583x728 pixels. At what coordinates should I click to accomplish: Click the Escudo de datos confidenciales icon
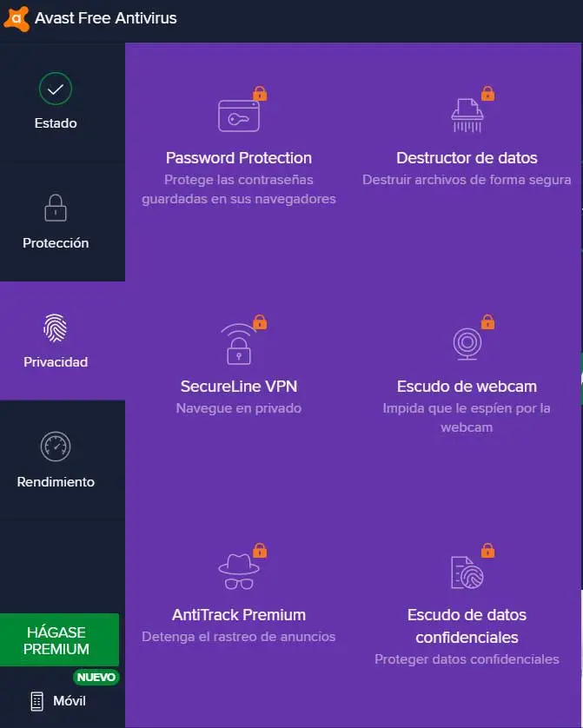[x=467, y=571]
